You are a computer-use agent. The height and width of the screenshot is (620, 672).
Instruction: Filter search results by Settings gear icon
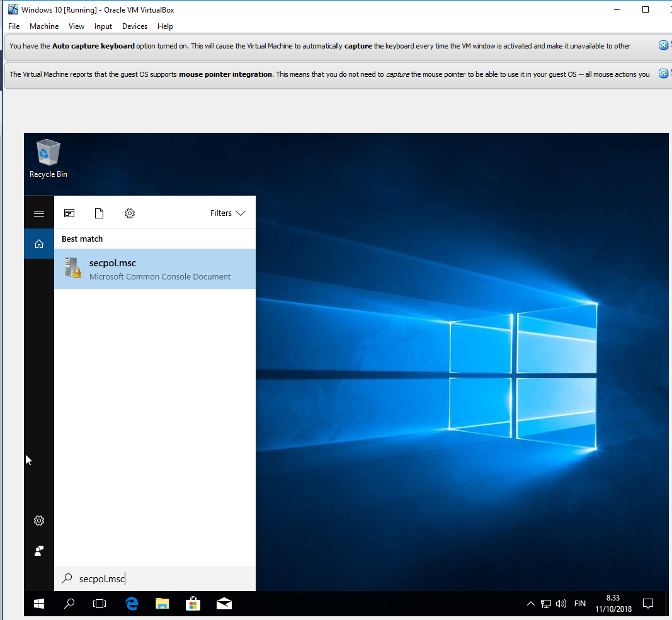point(130,213)
